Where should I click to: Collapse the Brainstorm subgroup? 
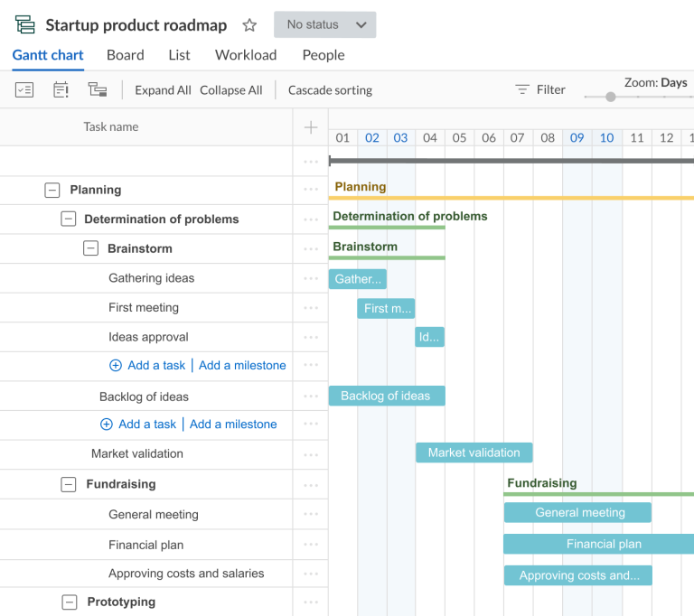coord(90,248)
